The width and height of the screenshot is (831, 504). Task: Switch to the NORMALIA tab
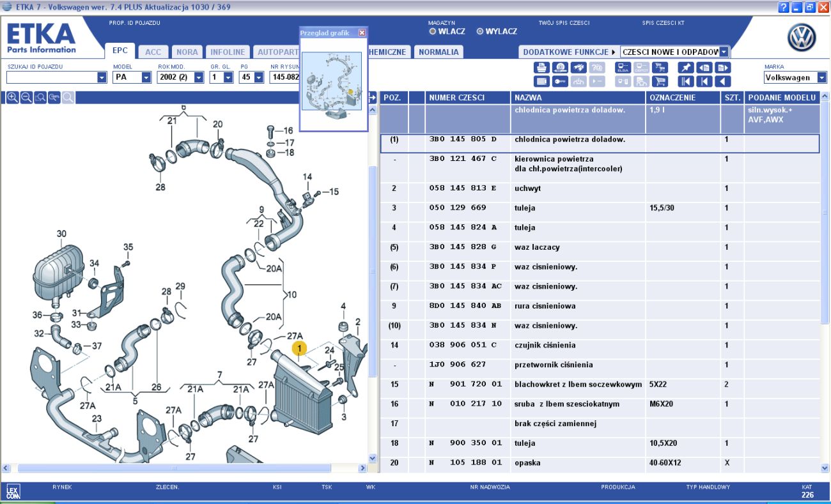[x=439, y=52]
